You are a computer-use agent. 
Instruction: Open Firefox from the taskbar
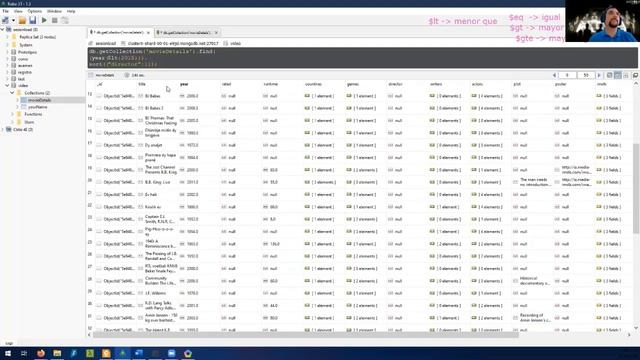point(41,353)
